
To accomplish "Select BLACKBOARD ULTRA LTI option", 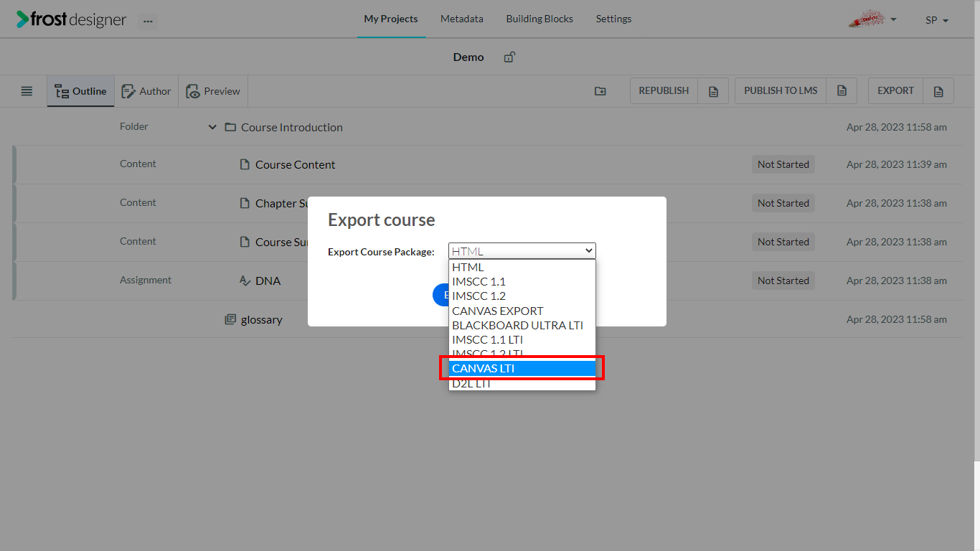I will pos(522,325).
